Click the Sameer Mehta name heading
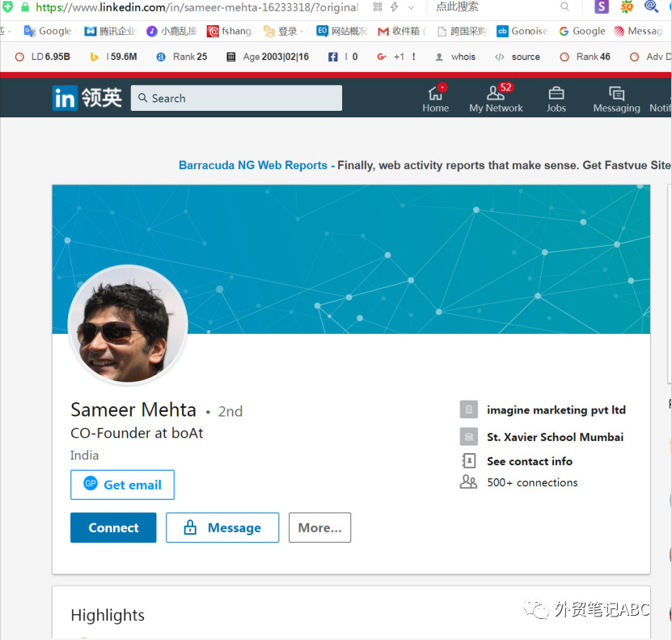This screenshot has width=672, height=640. tap(133, 409)
